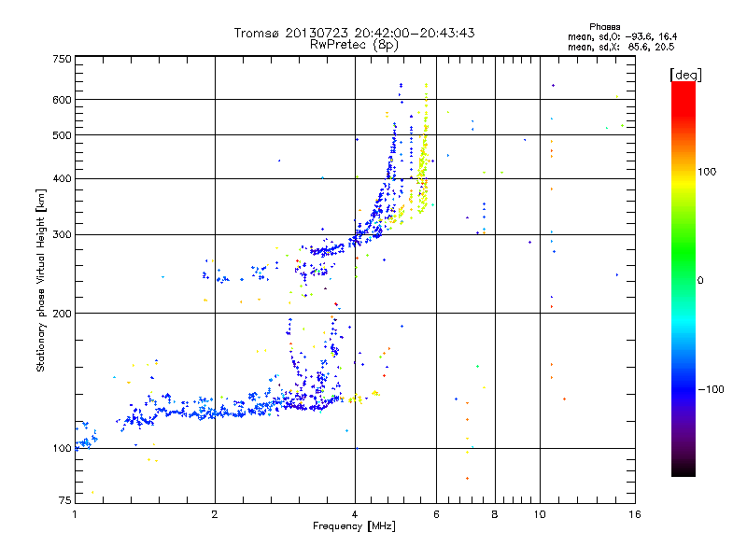Viewport: 747px width, 560px height.
Task: Select the 'mean, sd,X: 85.6, 20.5' line
Action: pos(621,47)
